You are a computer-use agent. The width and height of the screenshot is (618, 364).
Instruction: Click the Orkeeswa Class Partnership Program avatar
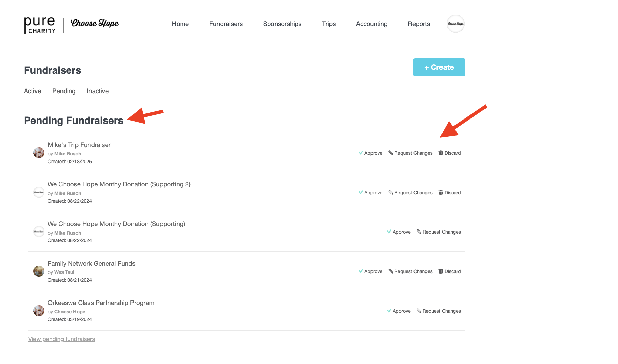pos(39,311)
